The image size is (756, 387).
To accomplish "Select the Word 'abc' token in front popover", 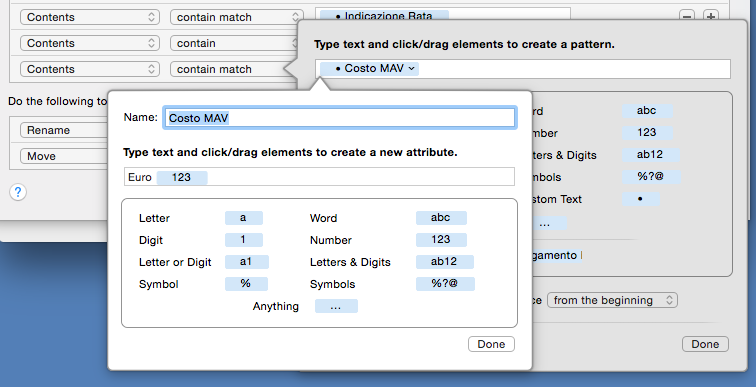I will point(441,218).
